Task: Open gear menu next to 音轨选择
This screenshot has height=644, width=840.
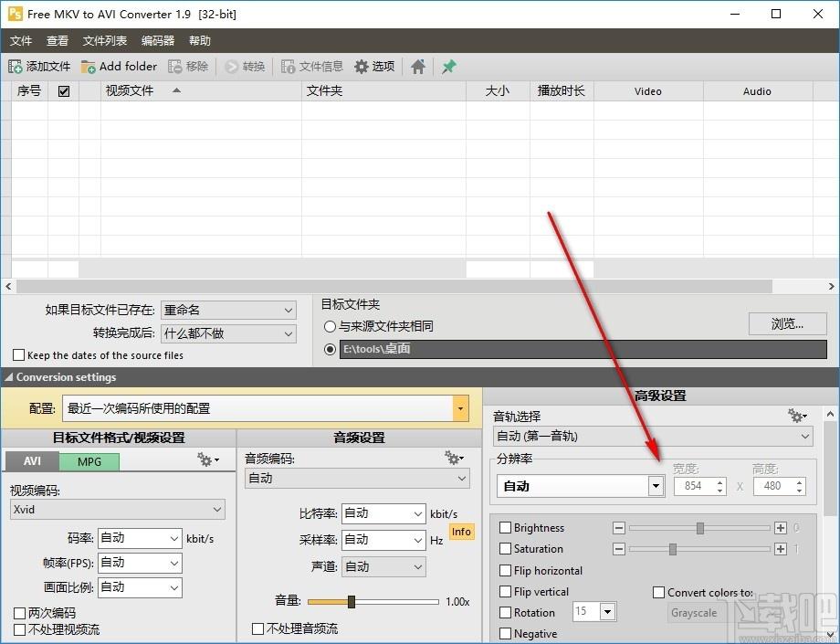Action: (796, 416)
